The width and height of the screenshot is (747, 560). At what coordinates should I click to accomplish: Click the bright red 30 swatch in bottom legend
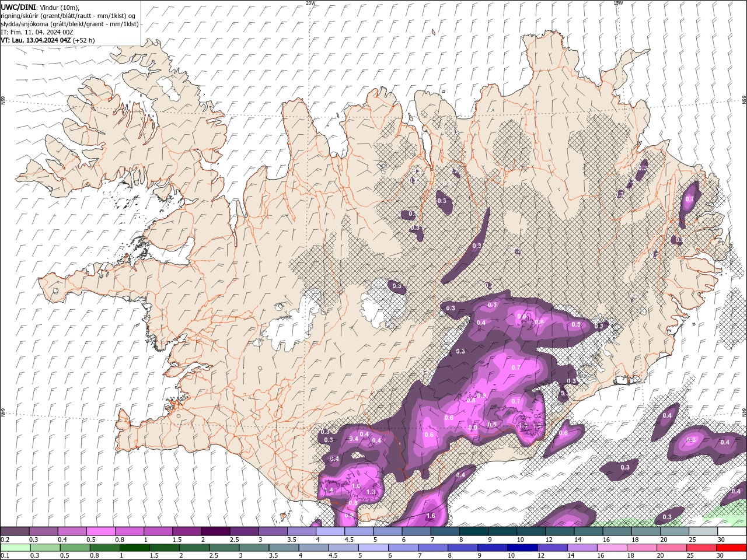[731, 548]
